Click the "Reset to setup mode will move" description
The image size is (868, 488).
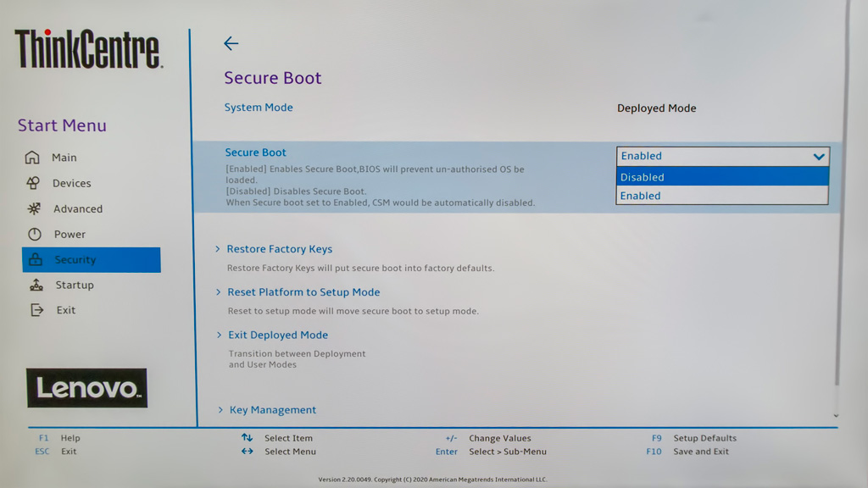(353, 311)
